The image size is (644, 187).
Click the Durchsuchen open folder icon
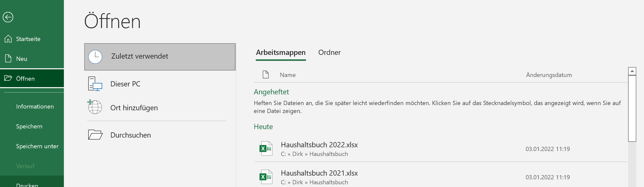[x=95, y=135]
